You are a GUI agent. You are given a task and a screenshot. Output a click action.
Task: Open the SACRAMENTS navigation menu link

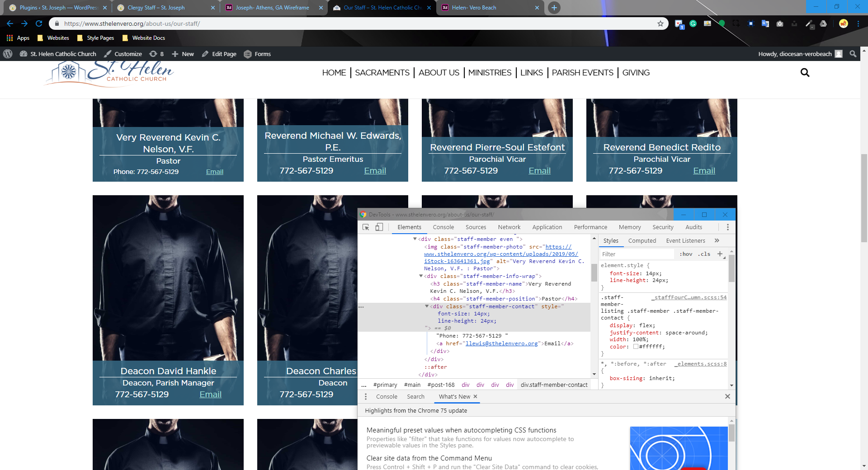tap(382, 73)
